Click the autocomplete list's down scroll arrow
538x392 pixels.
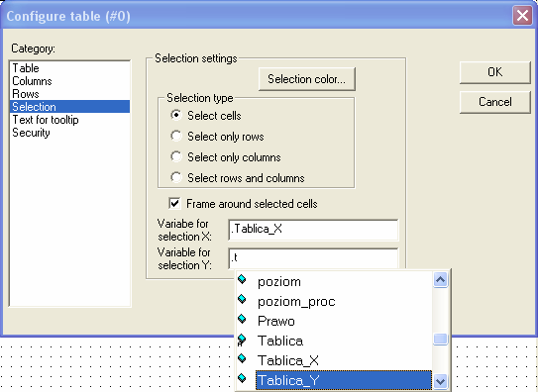tap(440, 381)
